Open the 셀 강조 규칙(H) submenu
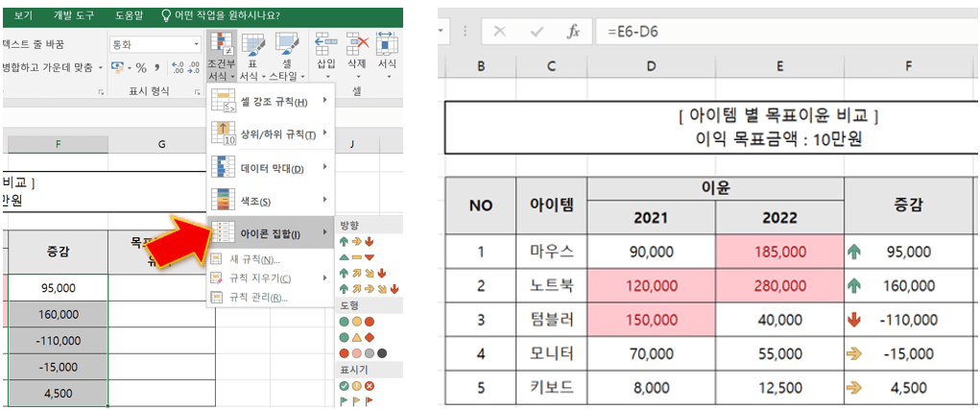This screenshot has width=980, height=410. [x=271, y=101]
